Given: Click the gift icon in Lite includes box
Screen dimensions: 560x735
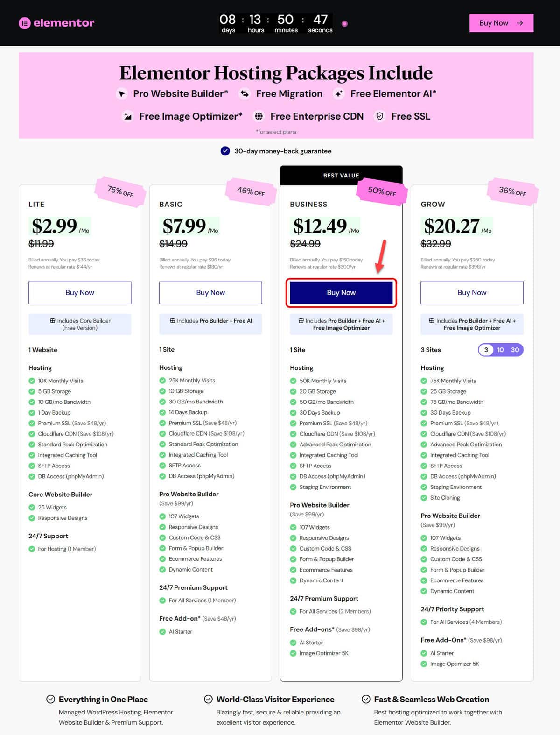Looking at the screenshot, I should 53,321.
